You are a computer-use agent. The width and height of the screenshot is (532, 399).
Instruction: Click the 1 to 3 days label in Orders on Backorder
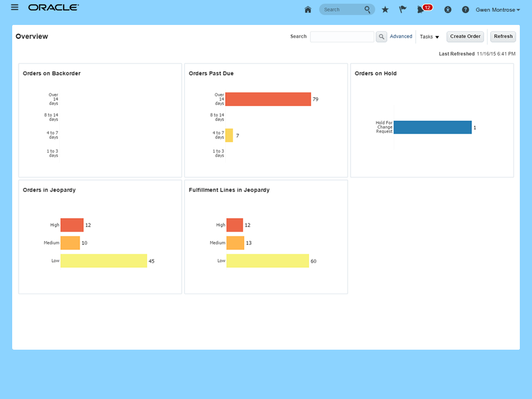53,153
